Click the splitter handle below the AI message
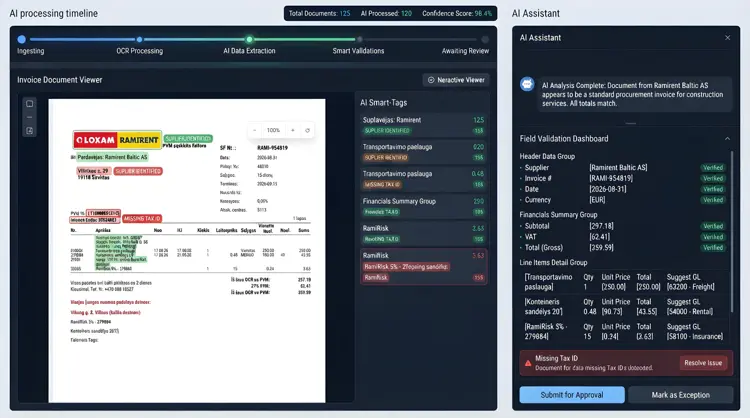750x418 pixels. tap(631, 123)
